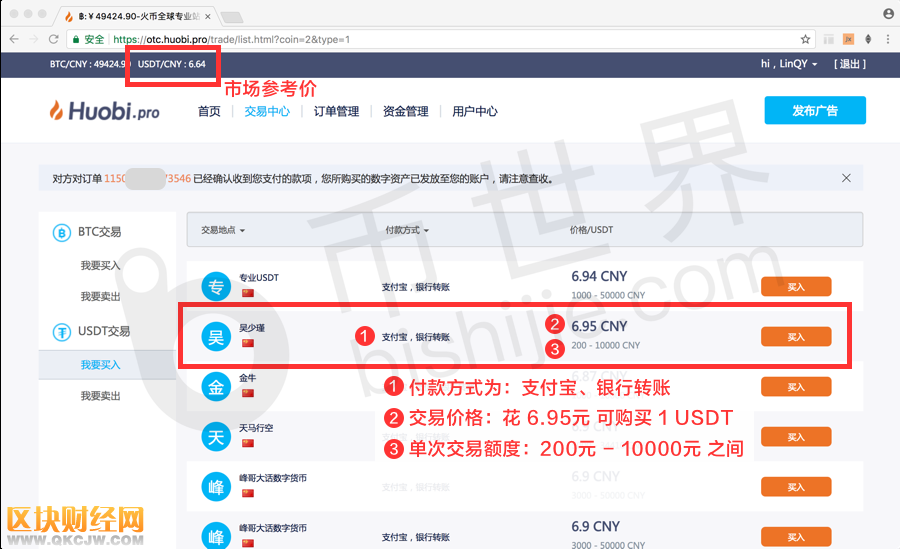Click the 吴少瑾 seller avatar
The height and width of the screenshot is (549, 900).
point(216,337)
